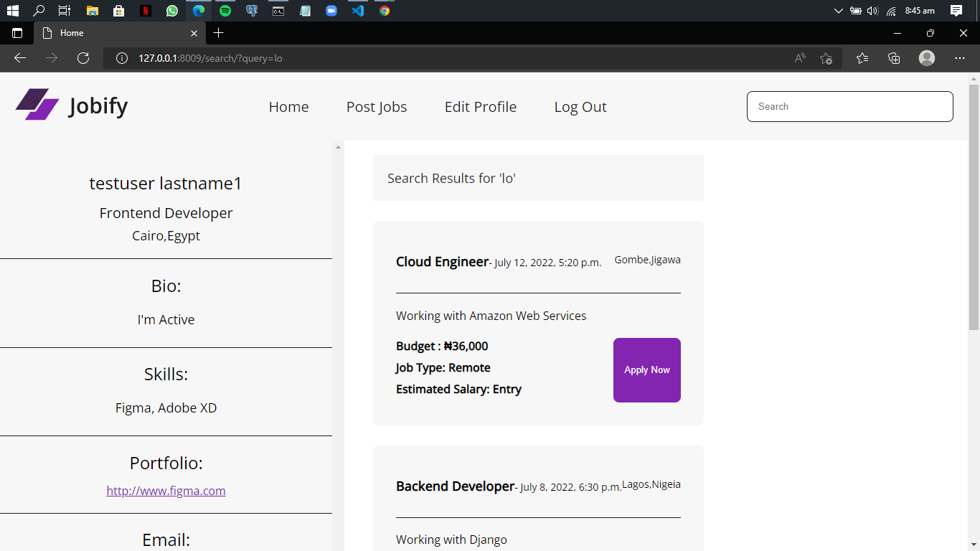
Task: Add this page to favorites
Action: tap(825, 58)
